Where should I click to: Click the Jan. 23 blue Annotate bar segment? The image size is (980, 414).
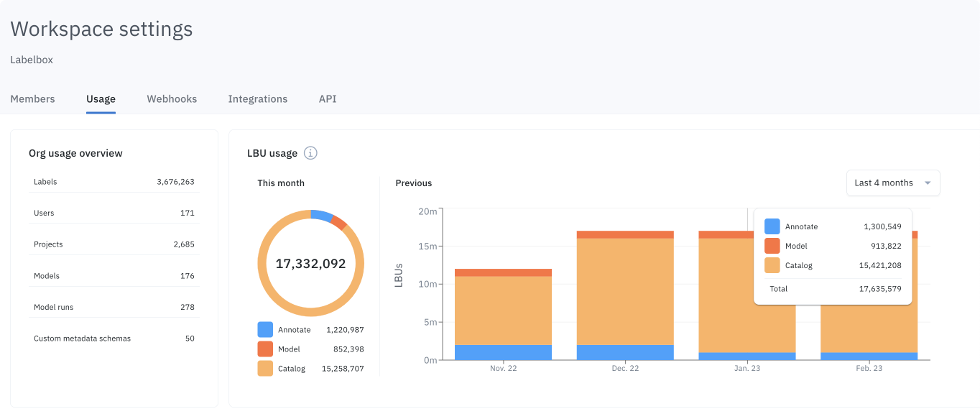747,356
